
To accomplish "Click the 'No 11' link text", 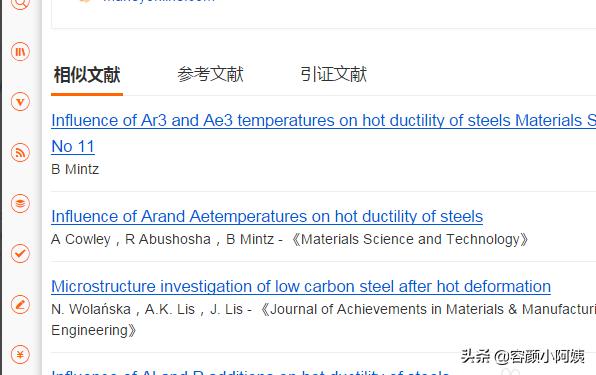I will tap(73, 146).
